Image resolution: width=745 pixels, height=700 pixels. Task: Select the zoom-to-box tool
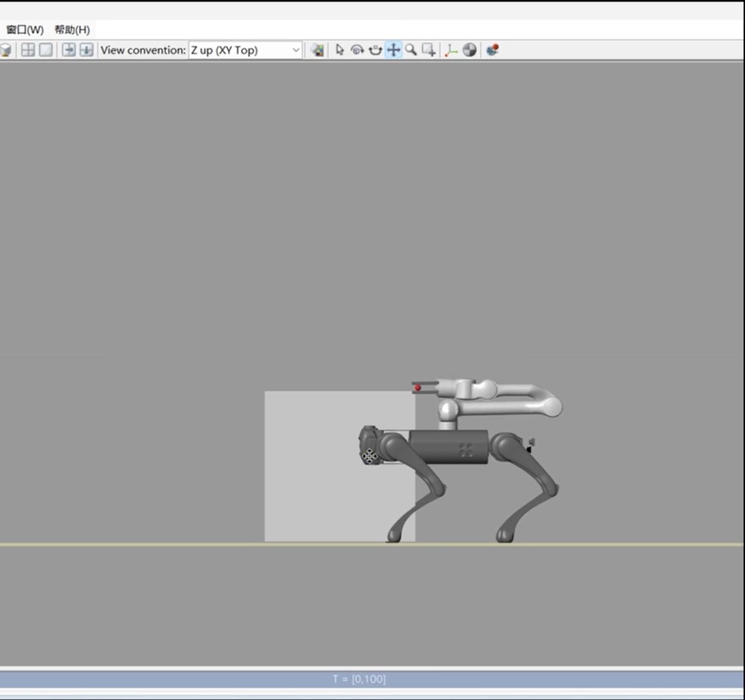tap(429, 50)
